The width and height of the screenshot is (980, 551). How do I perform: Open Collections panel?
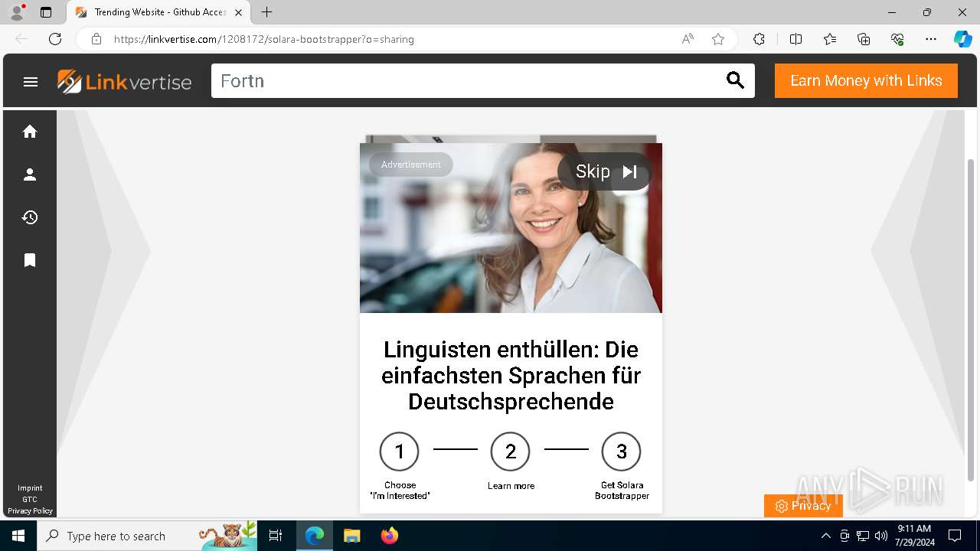tap(864, 39)
